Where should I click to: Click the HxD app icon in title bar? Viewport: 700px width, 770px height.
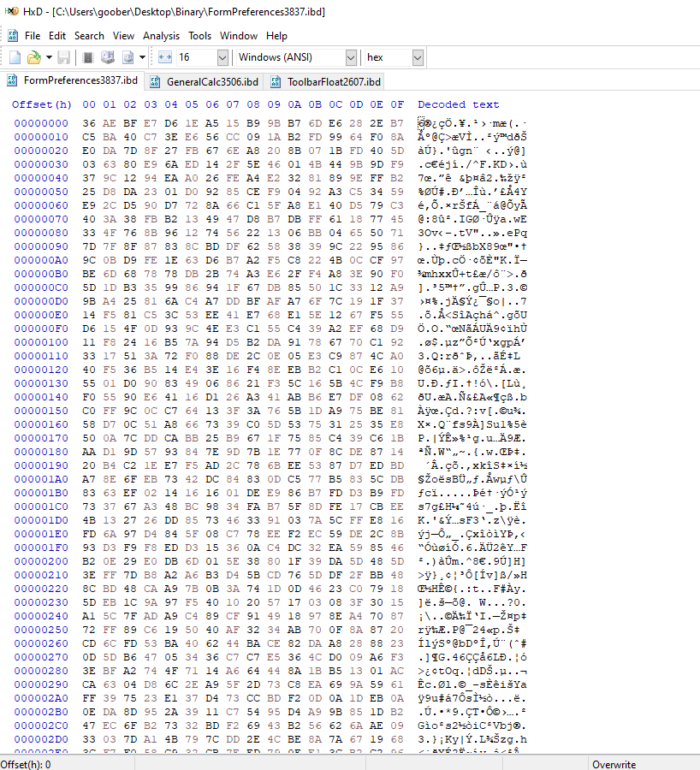coord(12,11)
